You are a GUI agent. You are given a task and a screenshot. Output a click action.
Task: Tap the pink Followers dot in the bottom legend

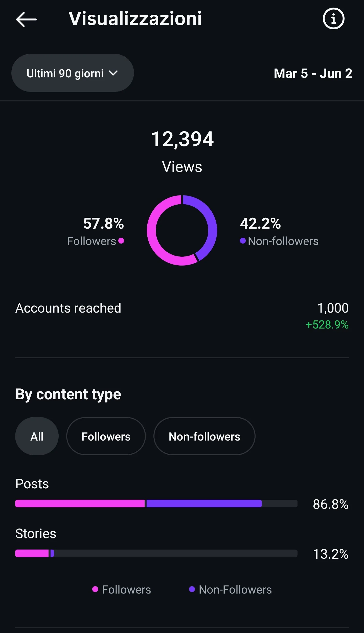click(95, 589)
